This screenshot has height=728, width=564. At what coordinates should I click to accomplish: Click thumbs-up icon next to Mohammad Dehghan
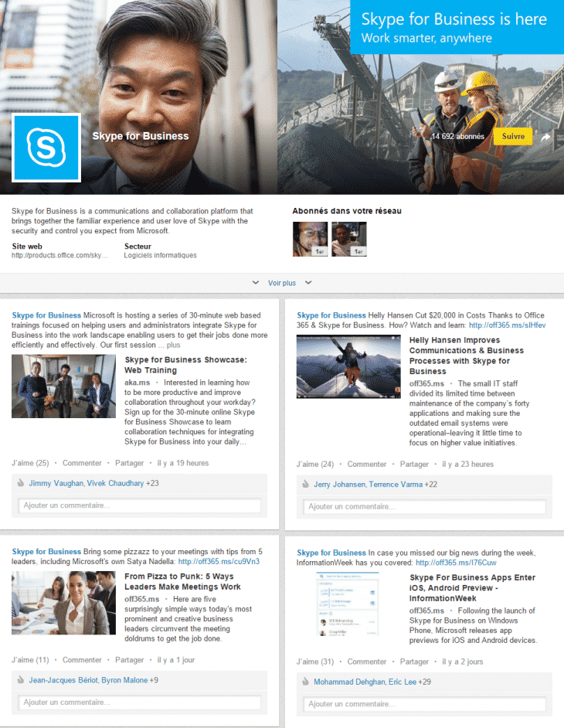[x=306, y=682]
